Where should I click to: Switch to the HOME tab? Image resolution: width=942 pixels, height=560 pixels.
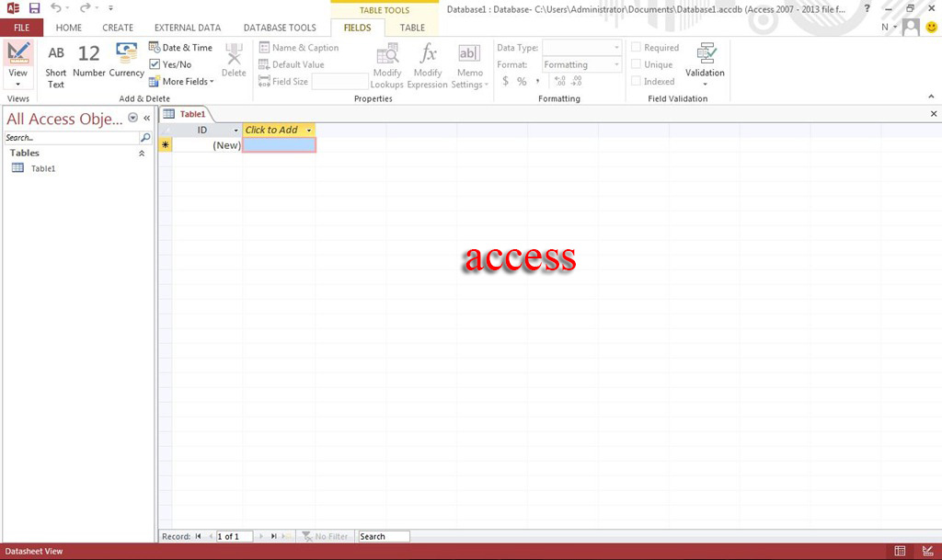click(68, 28)
